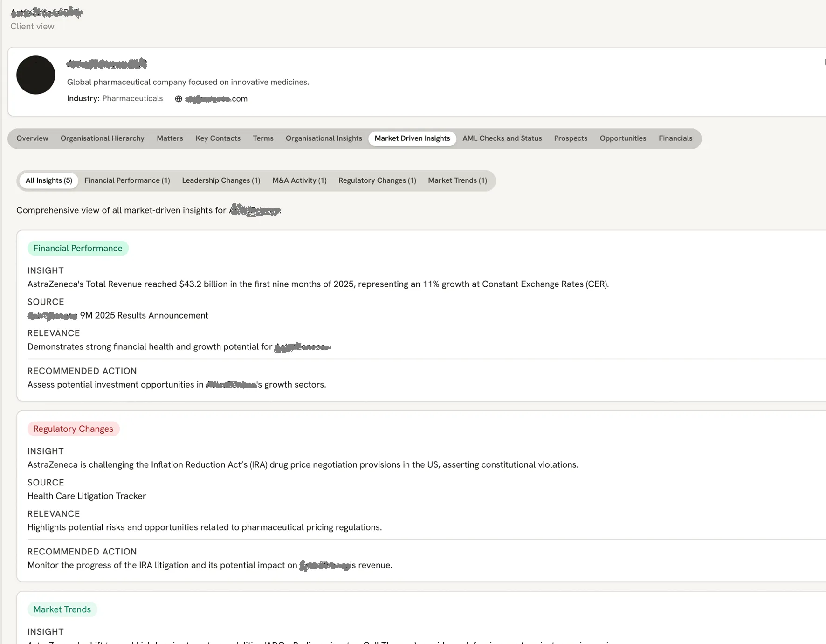This screenshot has width=826, height=644.
Task: Click "Demonstrates strong financial health" relevance text
Action: tap(179, 347)
